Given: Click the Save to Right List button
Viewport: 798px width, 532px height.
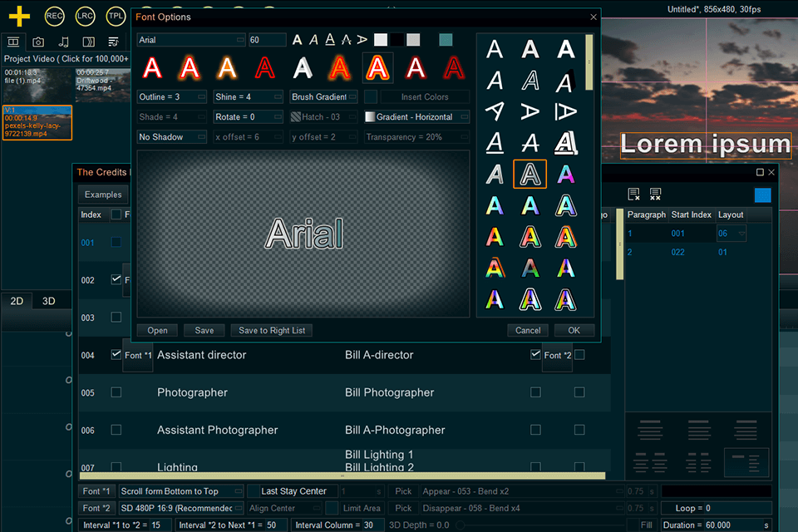Looking at the screenshot, I should (x=272, y=330).
